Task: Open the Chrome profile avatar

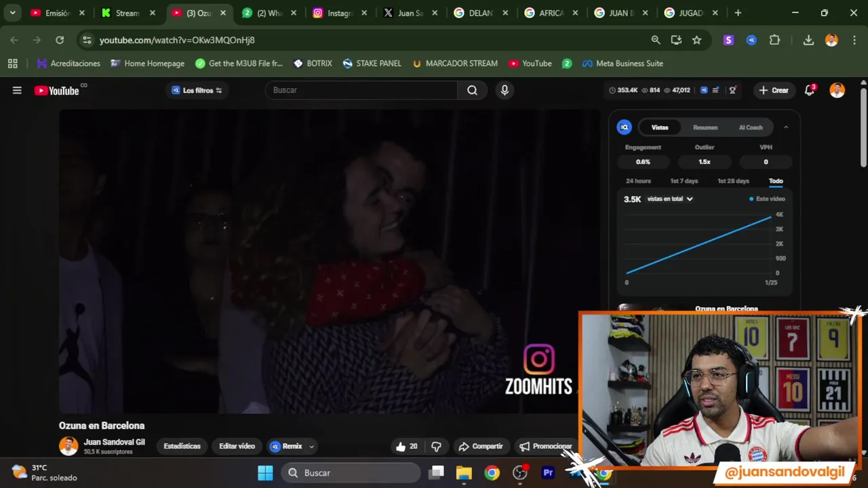Action: pos(831,40)
